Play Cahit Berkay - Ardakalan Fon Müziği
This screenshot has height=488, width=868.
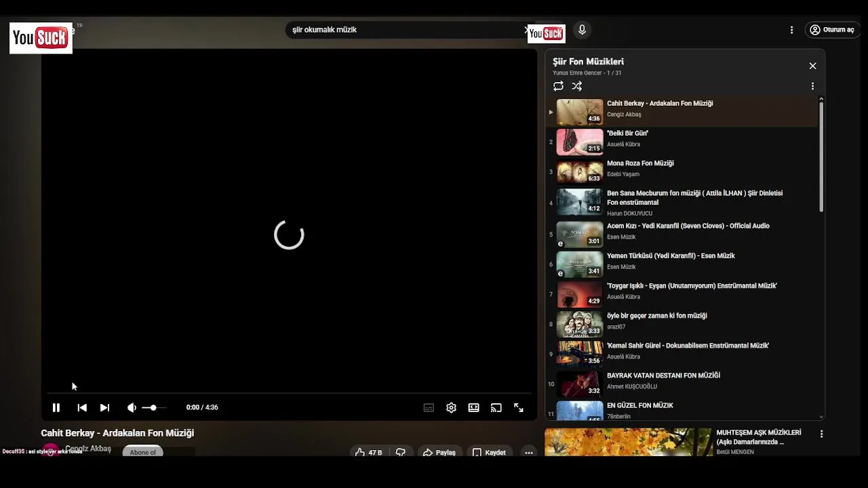pos(682,112)
